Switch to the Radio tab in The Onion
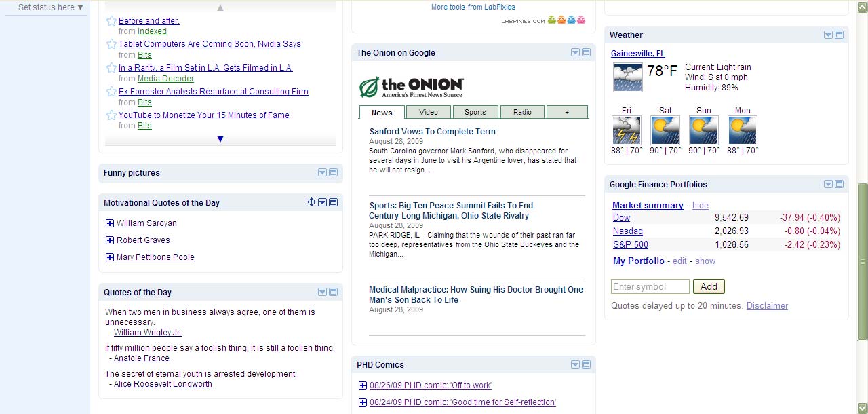The width and height of the screenshot is (868, 414). [522, 112]
